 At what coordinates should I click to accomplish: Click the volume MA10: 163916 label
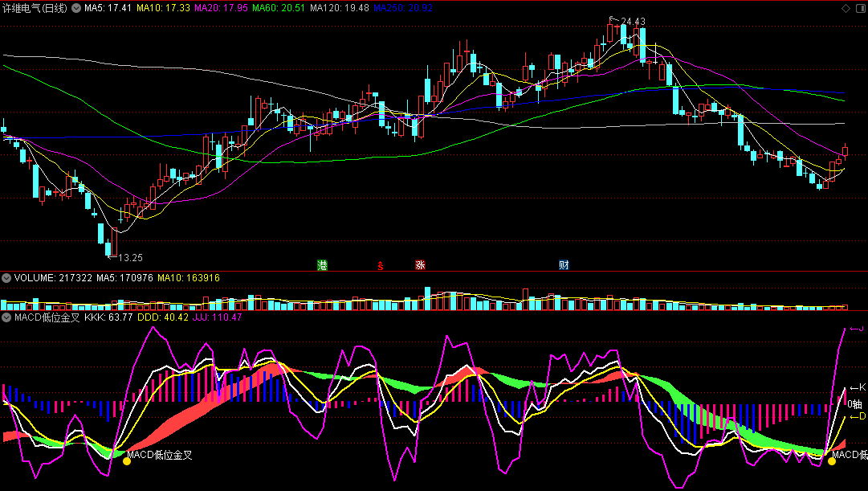click(188, 277)
